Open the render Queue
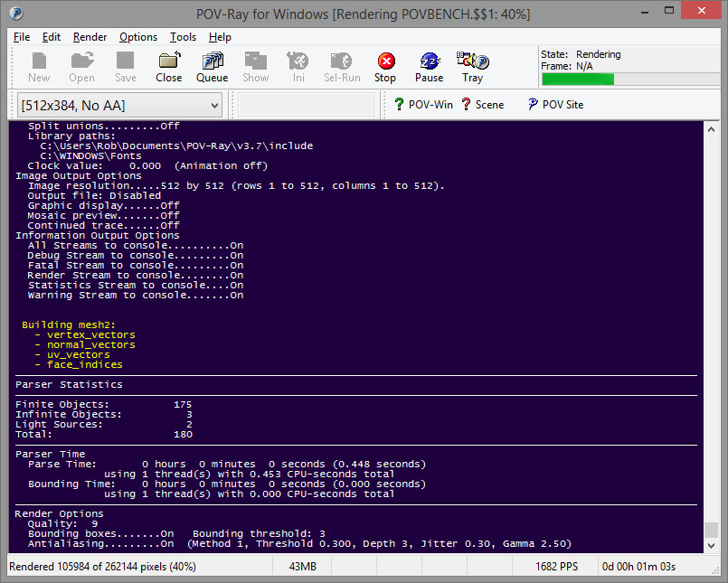728x583 pixels. pos(213,67)
